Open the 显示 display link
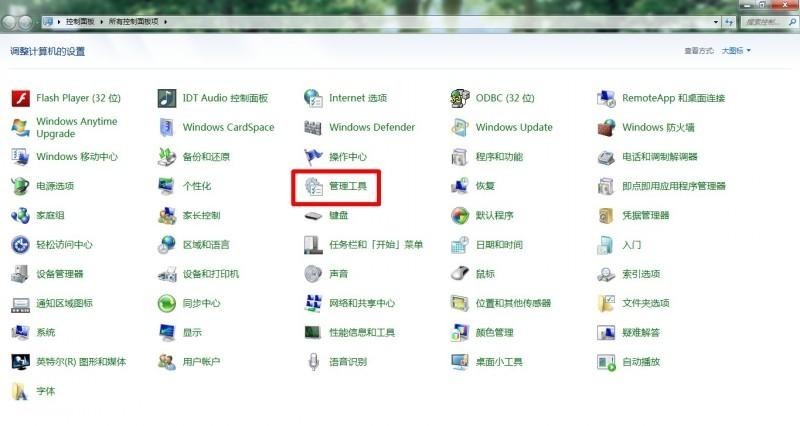This screenshot has width=800, height=426. (x=192, y=333)
